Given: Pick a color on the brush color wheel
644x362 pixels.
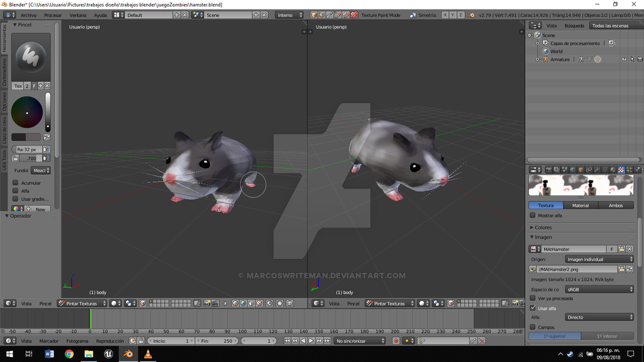Looking at the screenshot, I should pyautogui.click(x=27, y=112).
